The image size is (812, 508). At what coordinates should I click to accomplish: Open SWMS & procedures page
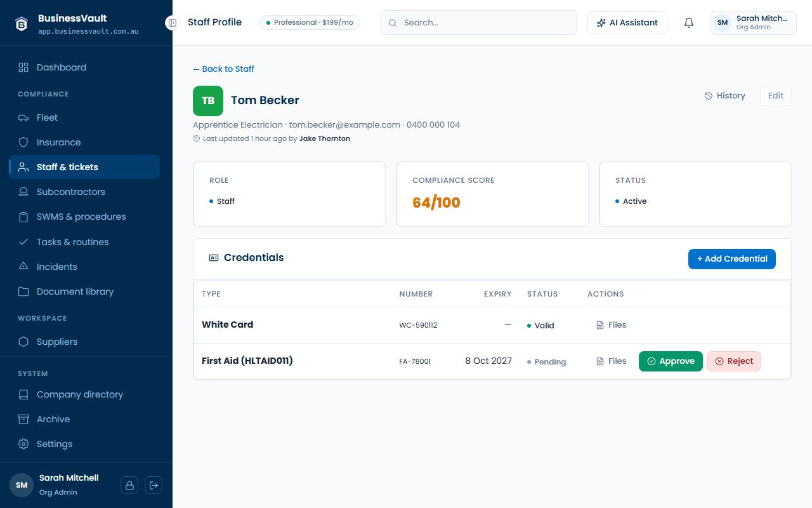coord(84,217)
